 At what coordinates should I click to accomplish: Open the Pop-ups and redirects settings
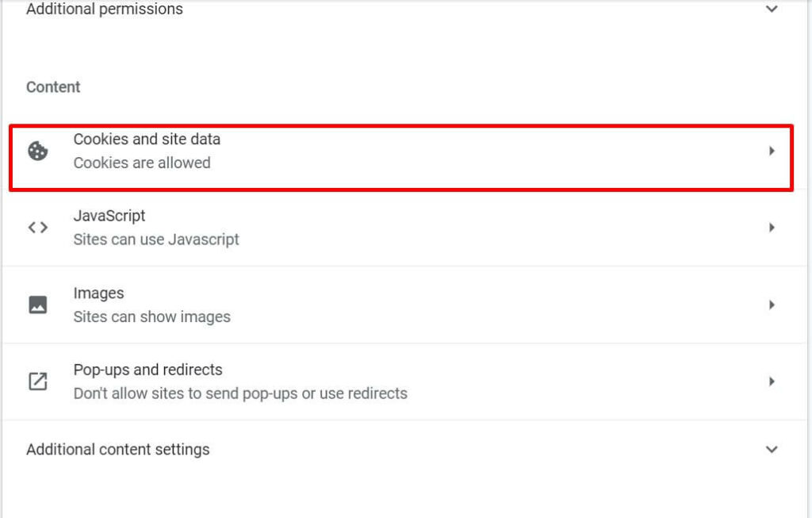coord(396,382)
